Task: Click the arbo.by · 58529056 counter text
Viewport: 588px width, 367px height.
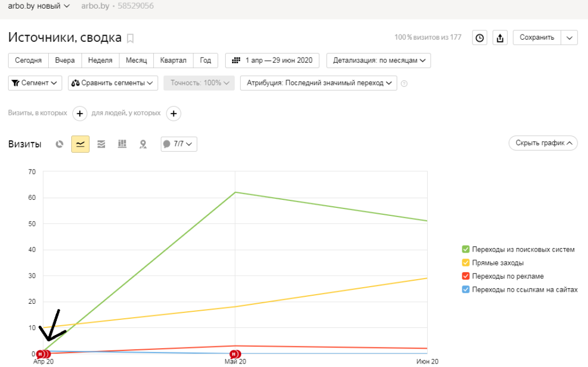Action: coord(117,6)
